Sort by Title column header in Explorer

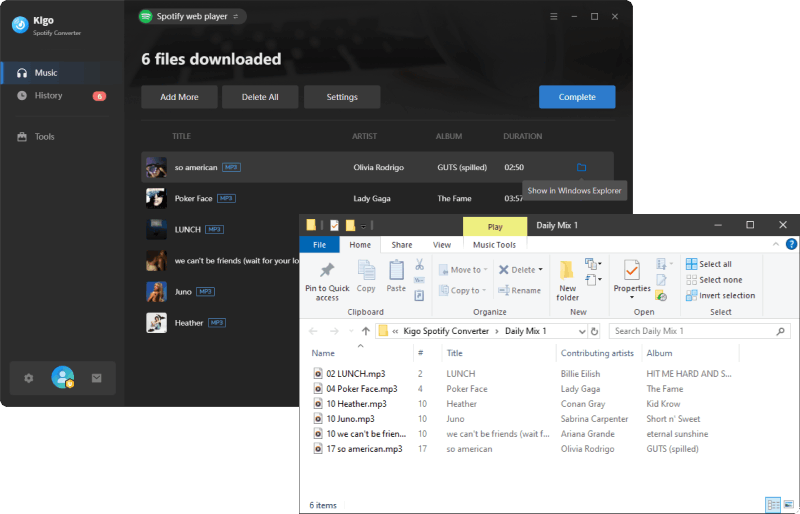click(x=454, y=353)
